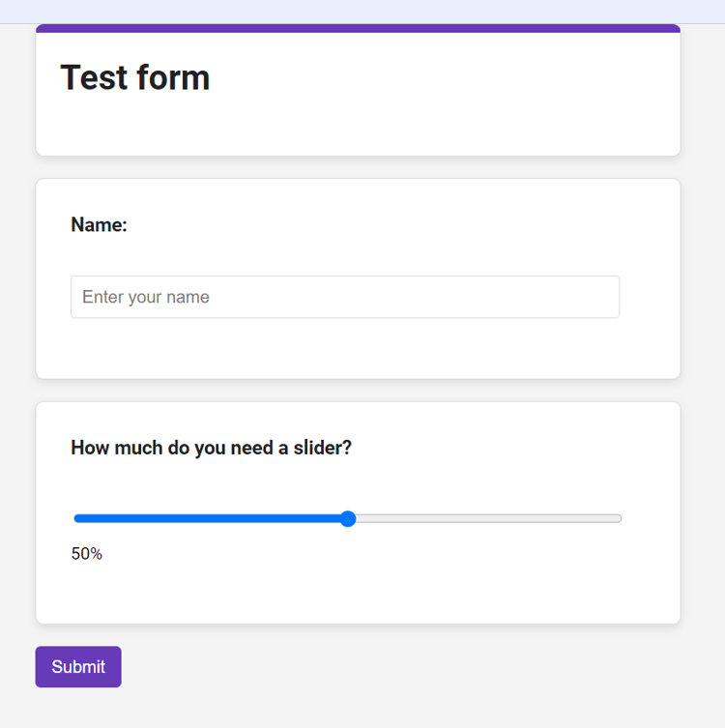Focus the Enter your name field
The height and width of the screenshot is (728, 725).
click(x=345, y=297)
